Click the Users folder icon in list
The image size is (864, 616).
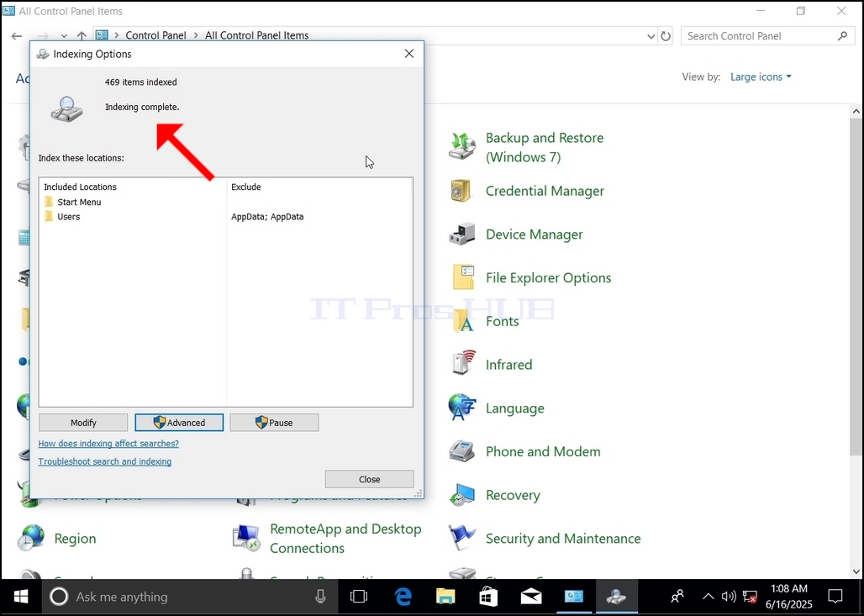49,217
